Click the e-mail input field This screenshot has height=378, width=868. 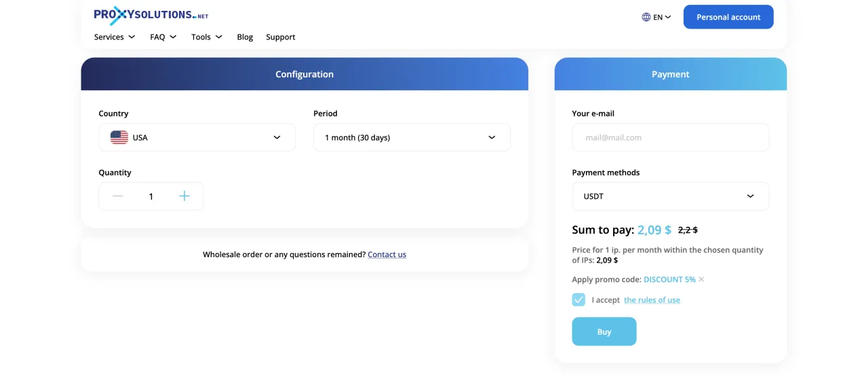coord(670,137)
